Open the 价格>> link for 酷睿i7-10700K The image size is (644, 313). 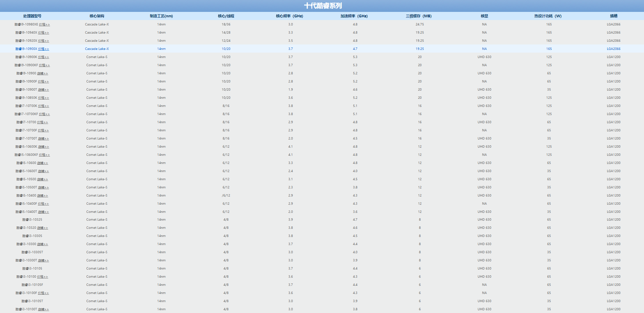click(x=43, y=106)
